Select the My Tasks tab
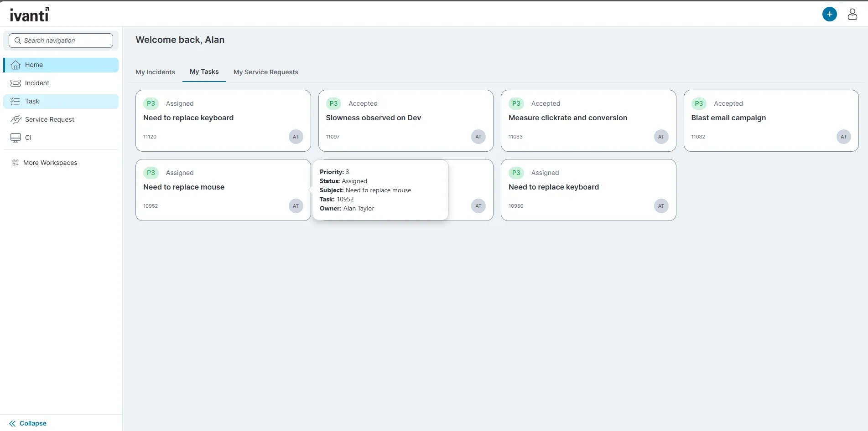This screenshot has height=431, width=868. pyautogui.click(x=204, y=72)
